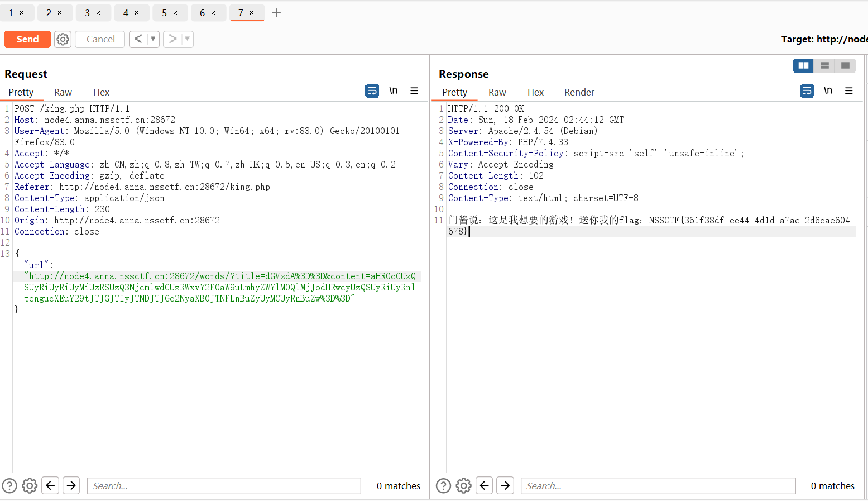Image resolution: width=868 pixels, height=501 pixels.
Task: Focus the Response search field
Action: [x=658, y=486]
